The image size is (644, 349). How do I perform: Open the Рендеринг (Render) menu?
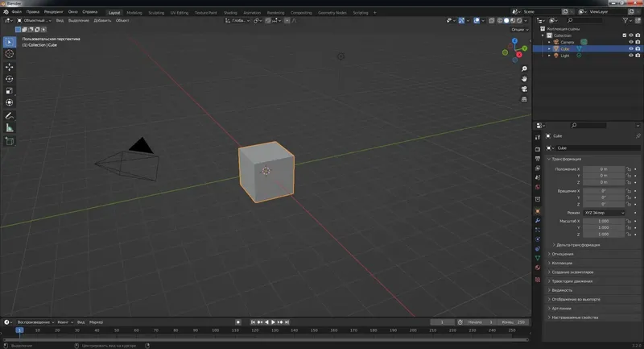[x=53, y=12]
